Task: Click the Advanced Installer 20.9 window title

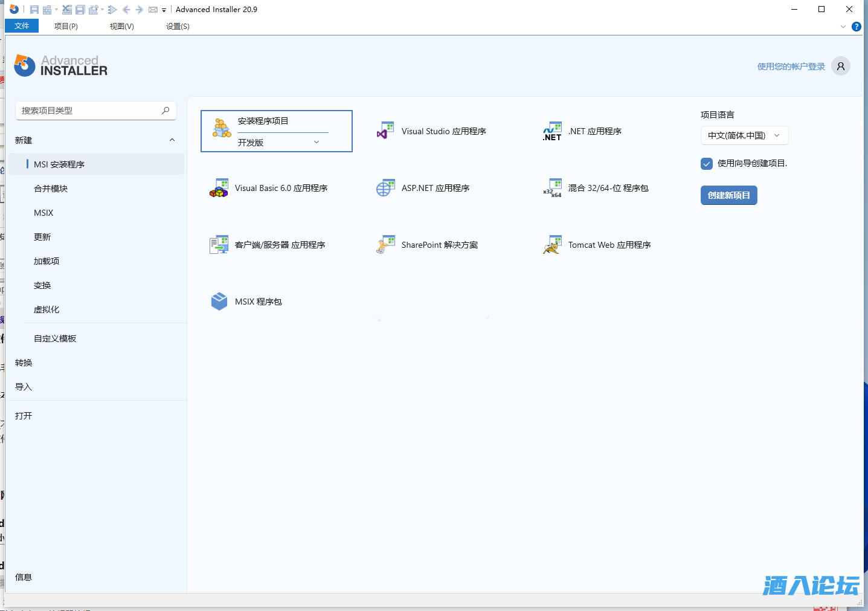Action: coord(216,10)
